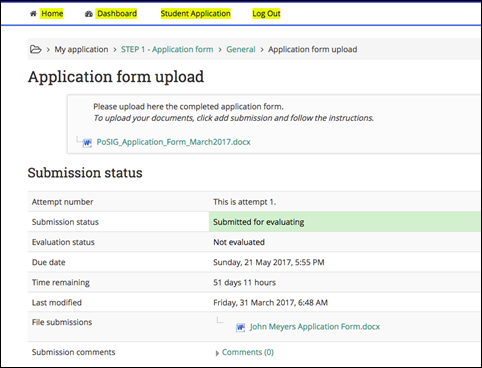This screenshot has width=482, height=368.
Task: Open the Dashboard menu item
Action: pos(117,14)
